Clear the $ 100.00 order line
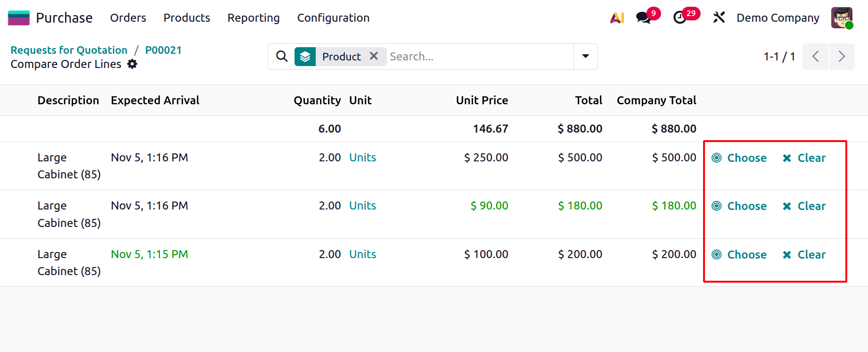Viewport: 868px width, 352px height. [x=804, y=255]
